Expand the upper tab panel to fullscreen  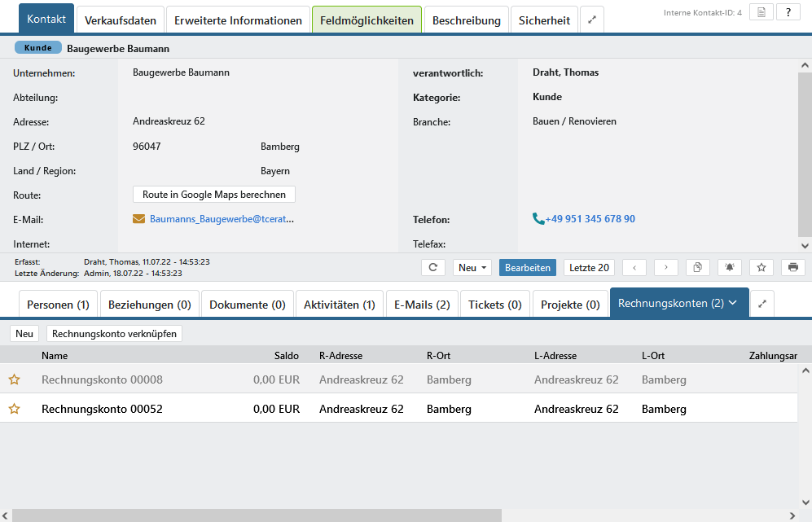point(592,20)
